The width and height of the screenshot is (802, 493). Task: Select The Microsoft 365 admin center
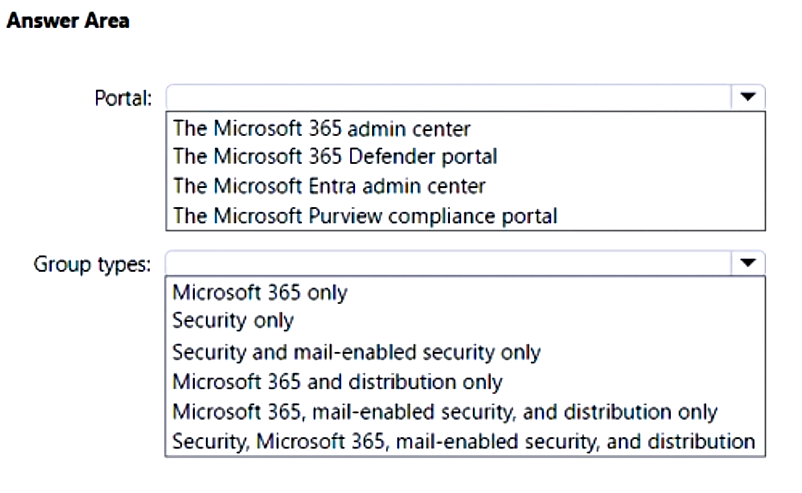321,128
